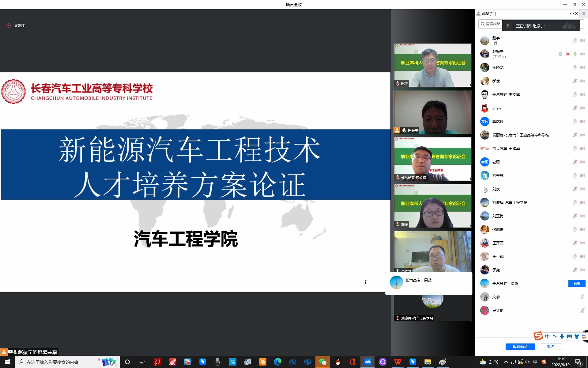Screen dimensions: 588x368
Task: Open the members panel three-dots menu
Action: (572, 13)
